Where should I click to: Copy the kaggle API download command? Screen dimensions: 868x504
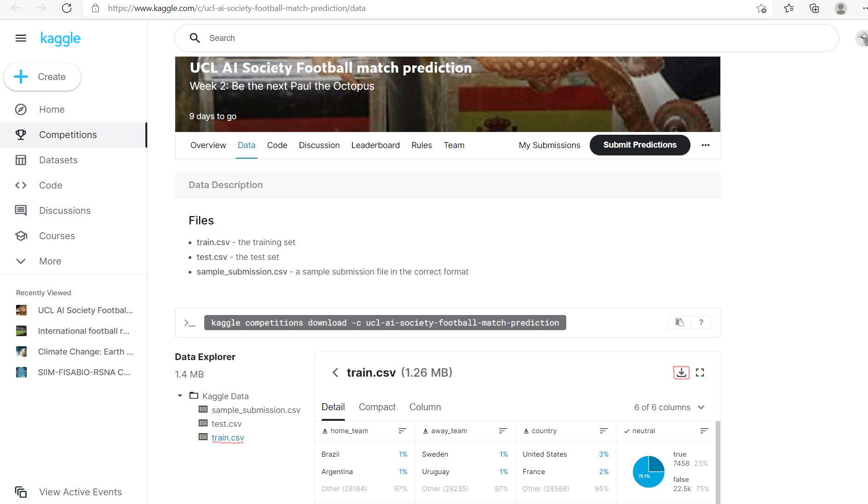coord(679,322)
